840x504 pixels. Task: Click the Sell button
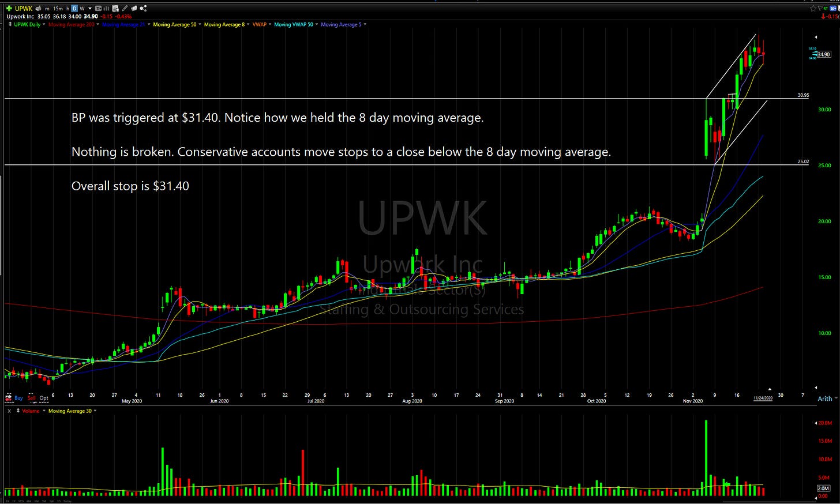pos(31,398)
